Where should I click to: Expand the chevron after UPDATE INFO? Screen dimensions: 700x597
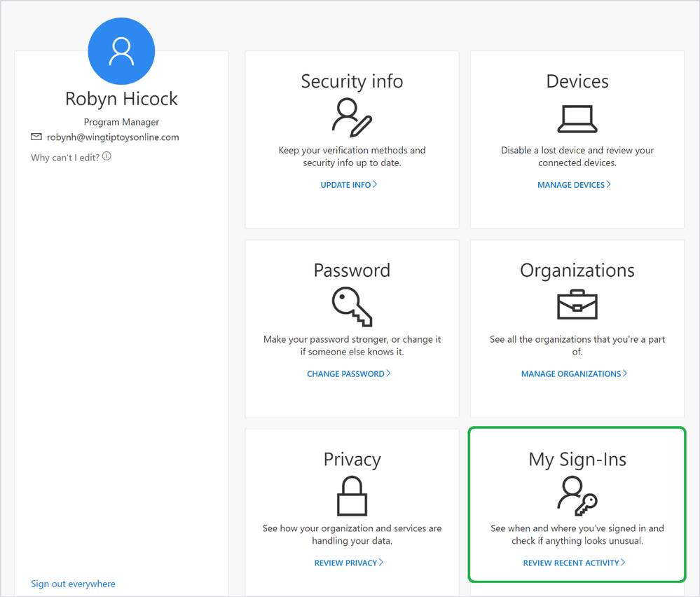[x=376, y=184]
